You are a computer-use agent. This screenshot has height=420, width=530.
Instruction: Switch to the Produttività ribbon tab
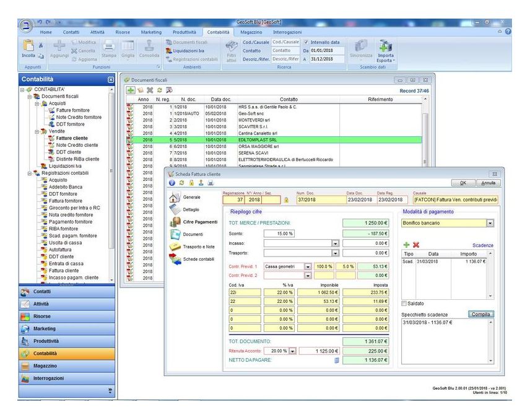tap(185, 32)
